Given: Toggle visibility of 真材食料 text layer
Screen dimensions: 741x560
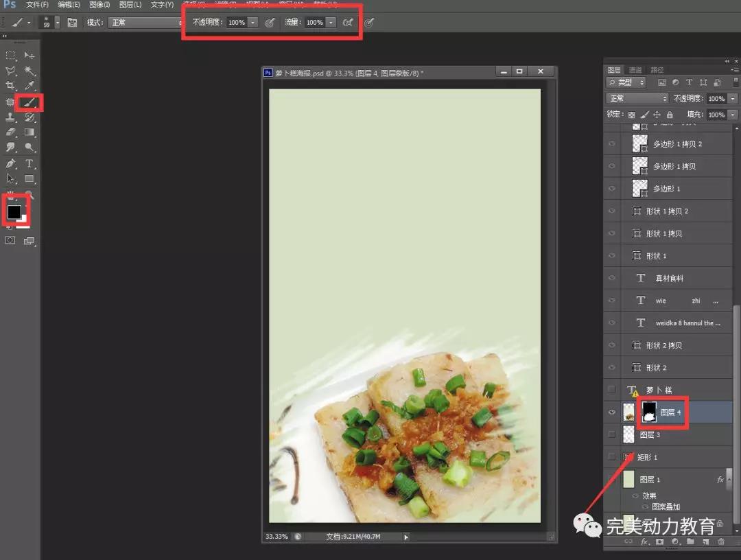Looking at the screenshot, I should pos(612,278).
